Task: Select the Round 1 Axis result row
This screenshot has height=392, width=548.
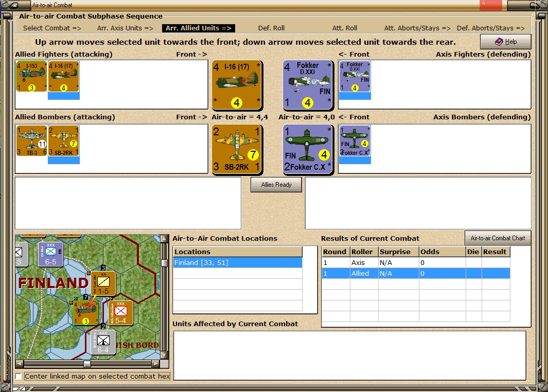Action: (416, 262)
